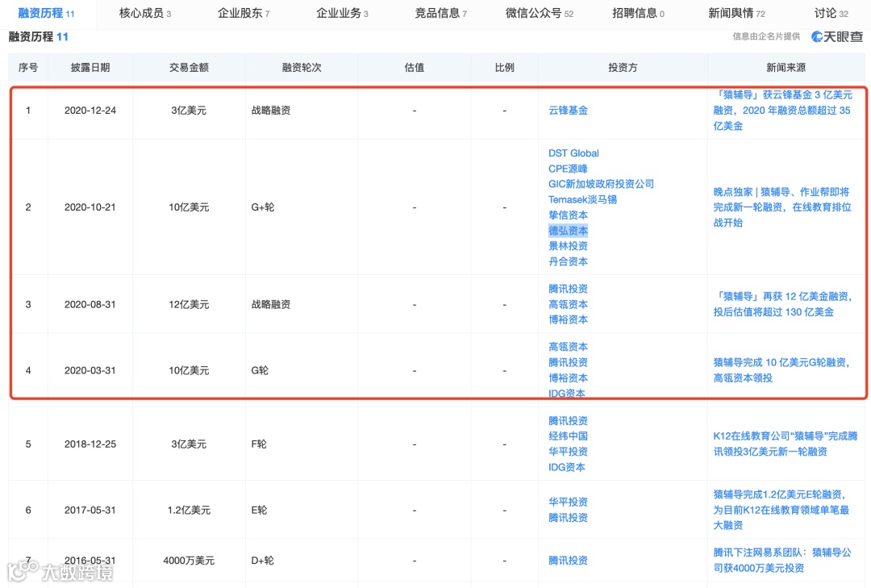The image size is (871, 588).
Task: Open the 企业股东 tab
Action: [x=244, y=13]
